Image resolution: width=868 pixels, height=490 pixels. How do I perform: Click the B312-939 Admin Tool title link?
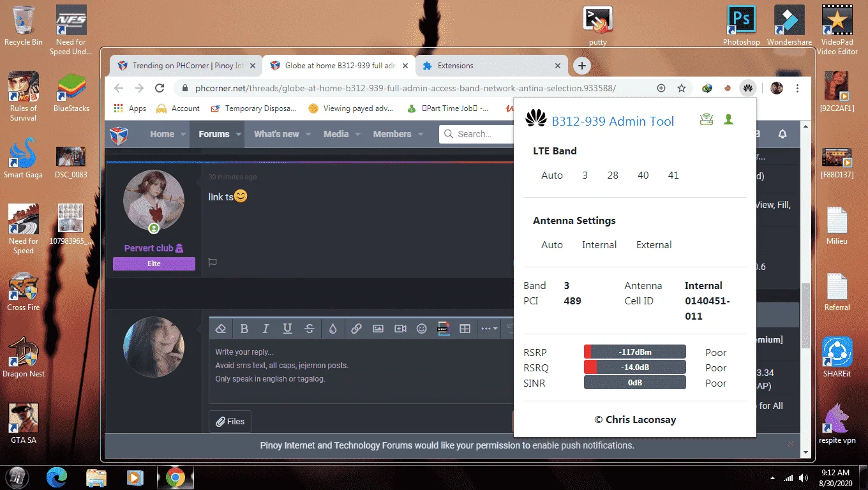click(x=613, y=121)
